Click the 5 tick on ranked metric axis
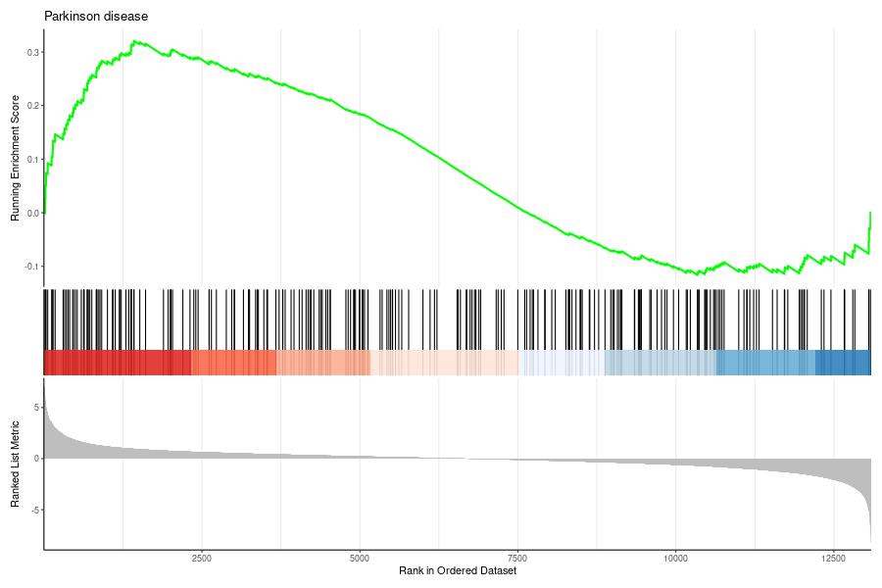882x588 pixels. [x=36, y=407]
